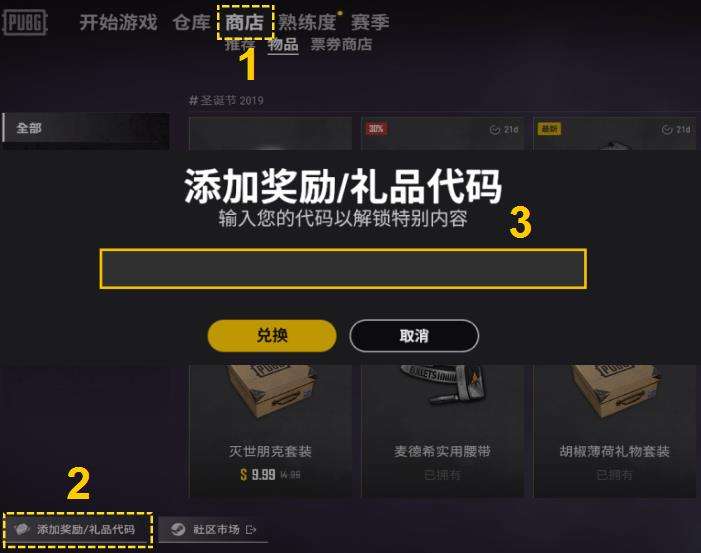Click the 30% discount badge

[x=376, y=129]
